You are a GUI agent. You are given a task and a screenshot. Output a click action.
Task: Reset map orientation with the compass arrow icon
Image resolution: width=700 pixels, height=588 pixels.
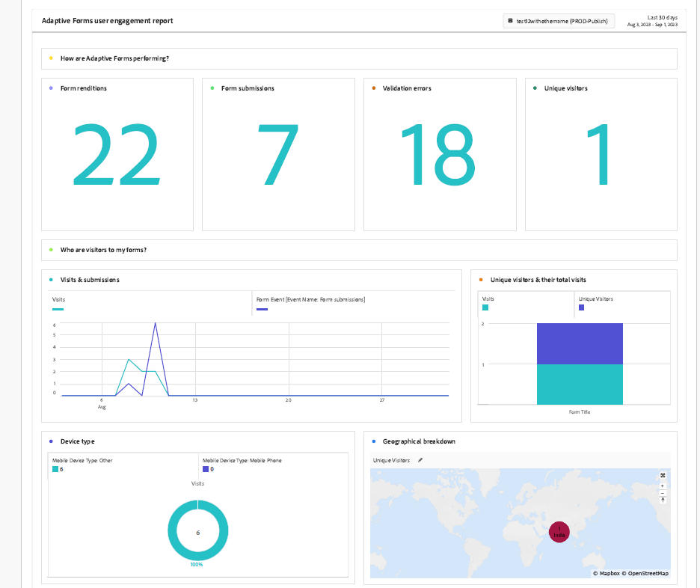pos(663,500)
